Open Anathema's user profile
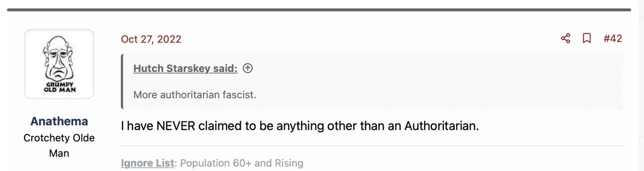The width and height of the screenshot is (644, 171). pyautogui.click(x=59, y=121)
